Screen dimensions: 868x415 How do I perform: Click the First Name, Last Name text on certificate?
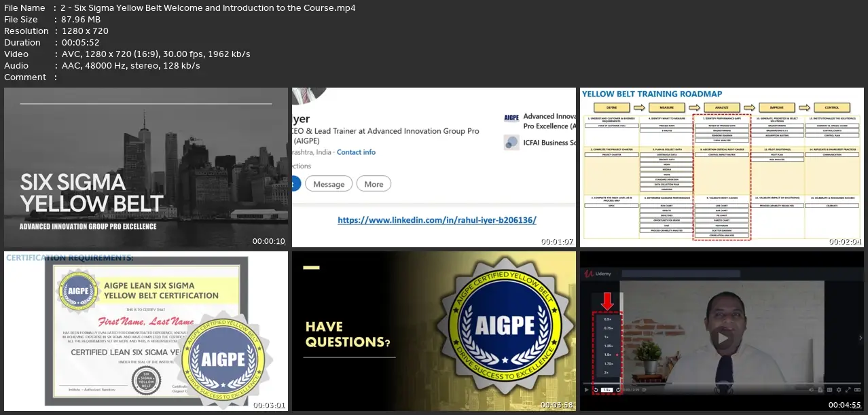pos(146,321)
